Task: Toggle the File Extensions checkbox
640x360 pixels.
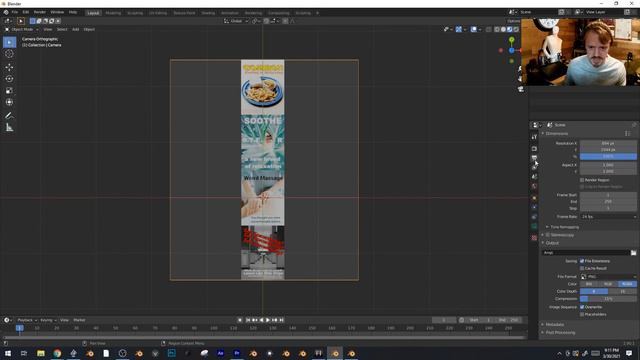Action: click(x=582, y=261)
